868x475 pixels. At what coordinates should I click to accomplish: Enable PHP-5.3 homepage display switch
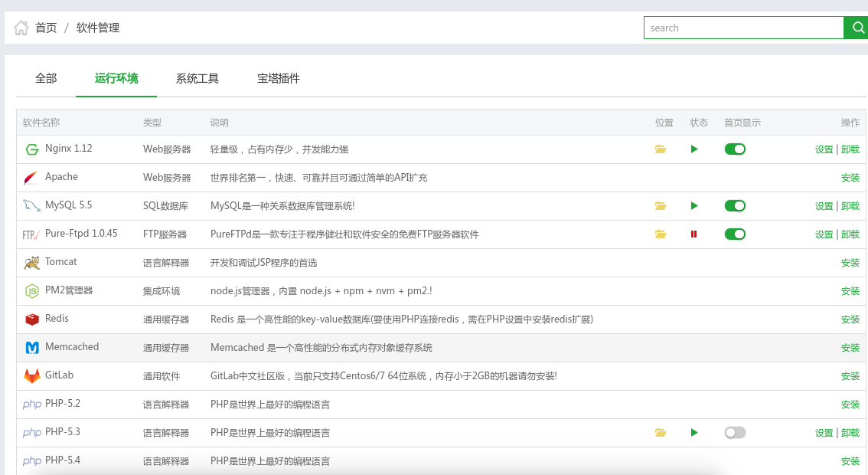[735, 432]
